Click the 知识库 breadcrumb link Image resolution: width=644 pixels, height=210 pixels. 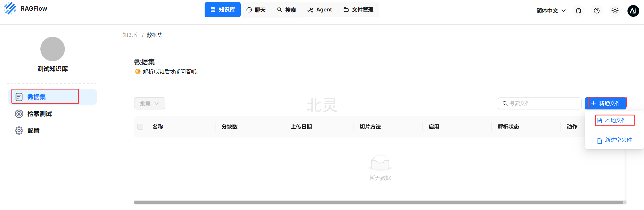(131, 35)
